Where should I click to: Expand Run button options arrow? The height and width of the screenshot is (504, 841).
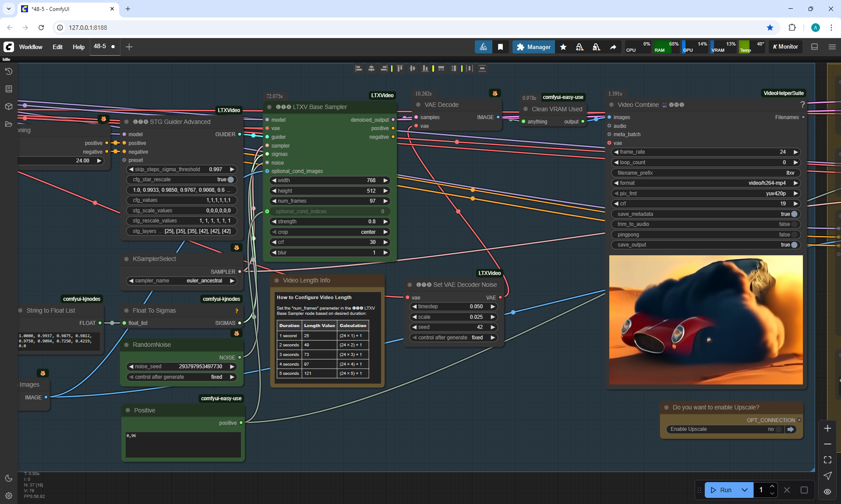tap(745, 490)
